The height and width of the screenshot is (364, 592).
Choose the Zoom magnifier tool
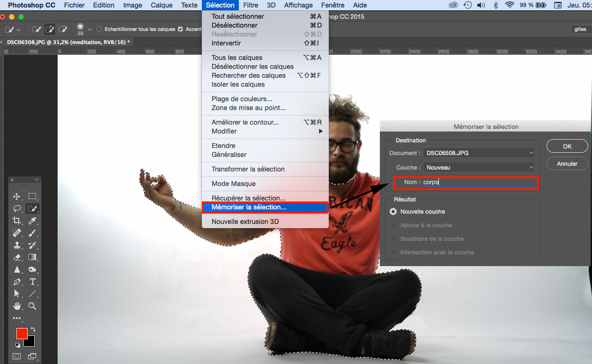[32, 306]
